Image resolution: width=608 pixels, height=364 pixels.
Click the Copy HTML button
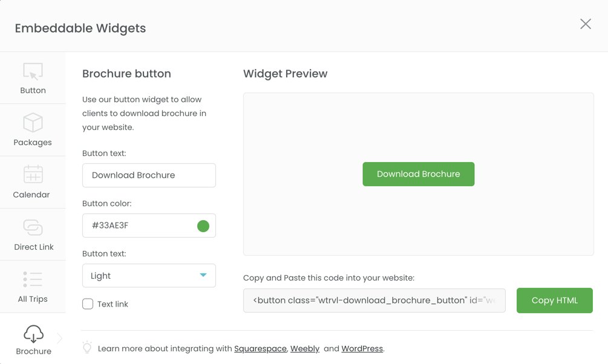click(x=554, y=300)
